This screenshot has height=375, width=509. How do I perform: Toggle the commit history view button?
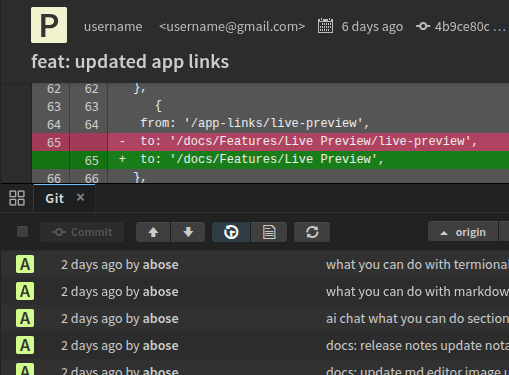click(231, 232)
